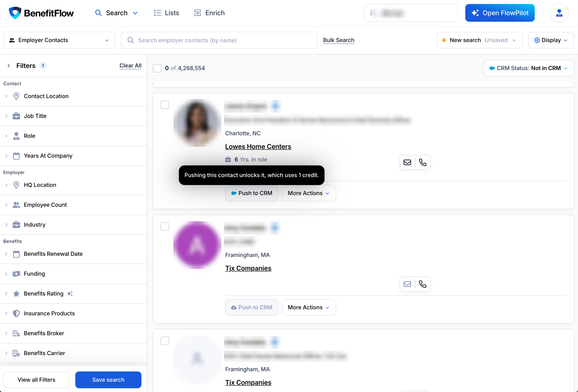The width and height of the screenshot is (578, 392).
Task: Open the Lowes Home Centers company link
Action: click(258, 146)
